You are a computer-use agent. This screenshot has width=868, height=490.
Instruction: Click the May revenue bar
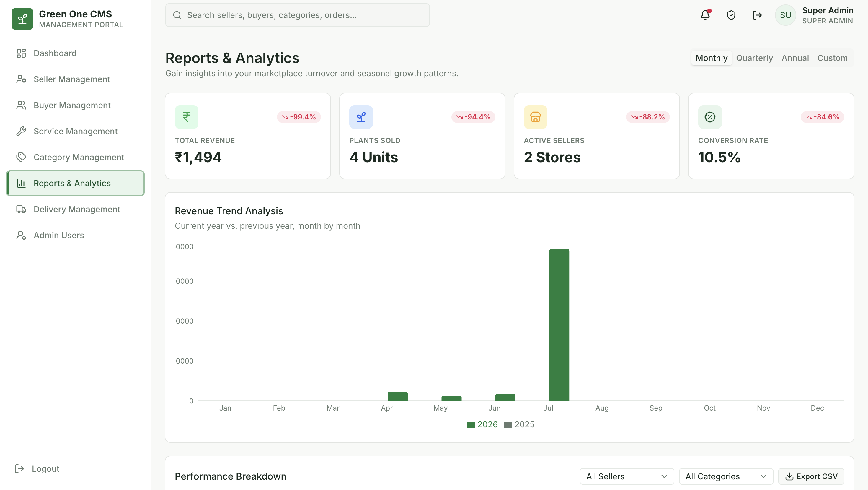pos(451,398)
